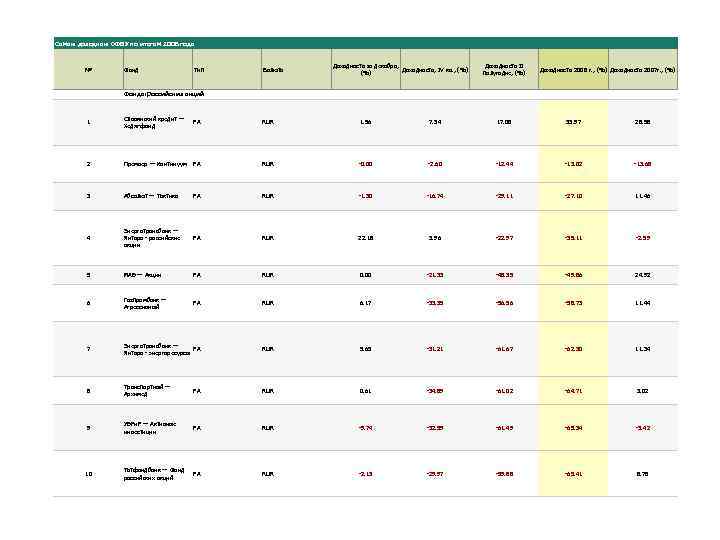Click the highlighted 2008 yield column header
The image size is (720, 540).
point(574,70)
